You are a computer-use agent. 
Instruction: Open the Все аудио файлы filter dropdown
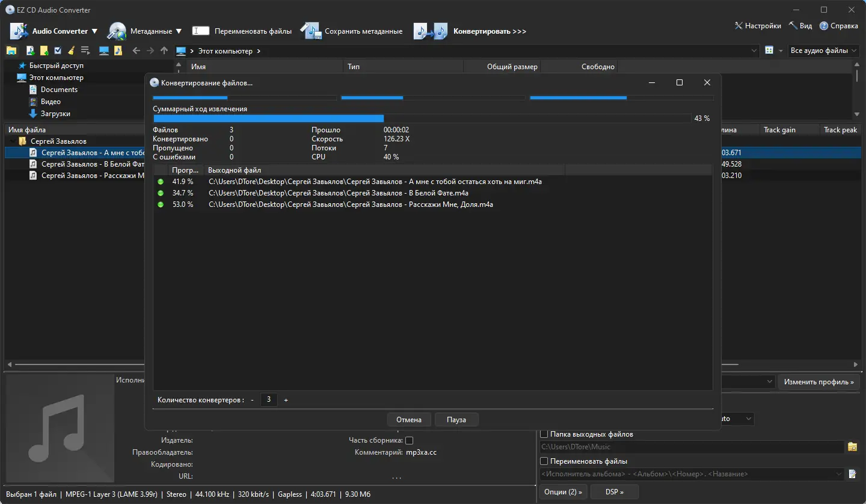tap(824, 51)
